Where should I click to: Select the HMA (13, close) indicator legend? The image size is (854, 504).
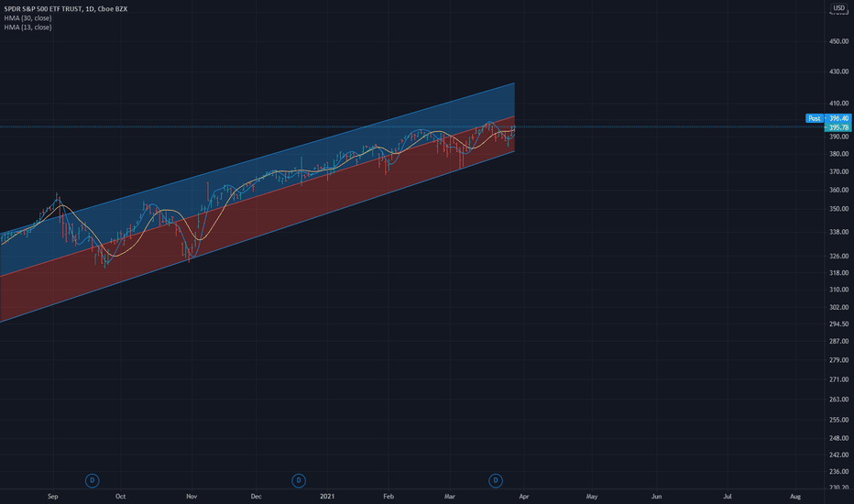(x=27, y=27)
